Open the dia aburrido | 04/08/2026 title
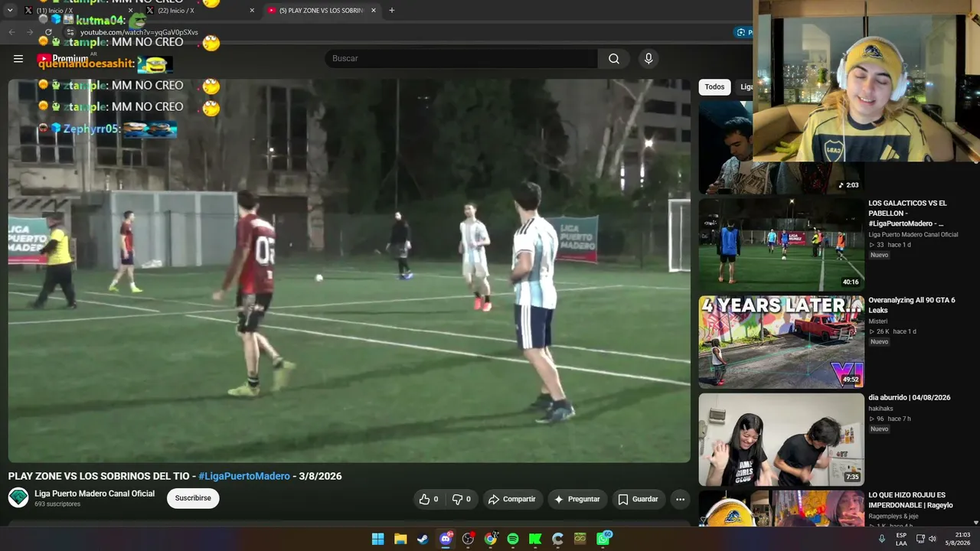Screen dimensions: 980x551 [x=910, y=398]
